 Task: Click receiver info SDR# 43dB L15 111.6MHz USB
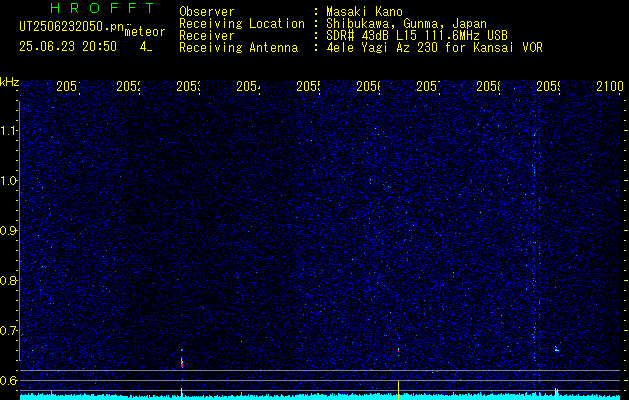417,35
